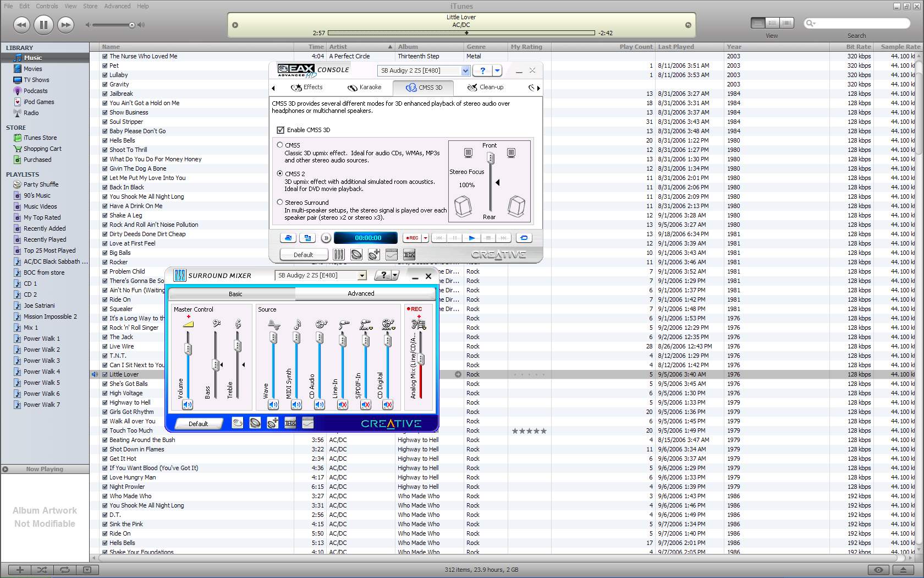Switch to Karaoke tab in EAX Console
Viewport: 924px width, 578px height.
tap(364, 87)
